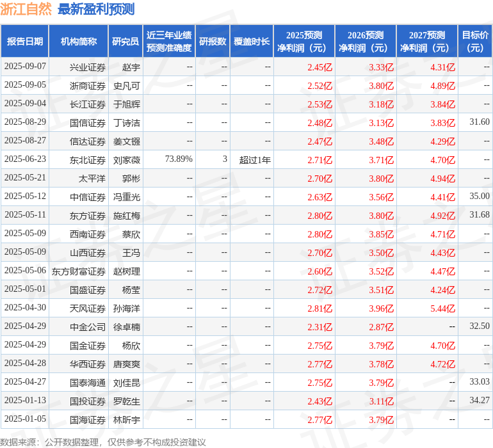Click the 2.45亿 2025 forecast value
Image resolution: width=493 pixels, height=448 pixels.
tap(319, 67)
